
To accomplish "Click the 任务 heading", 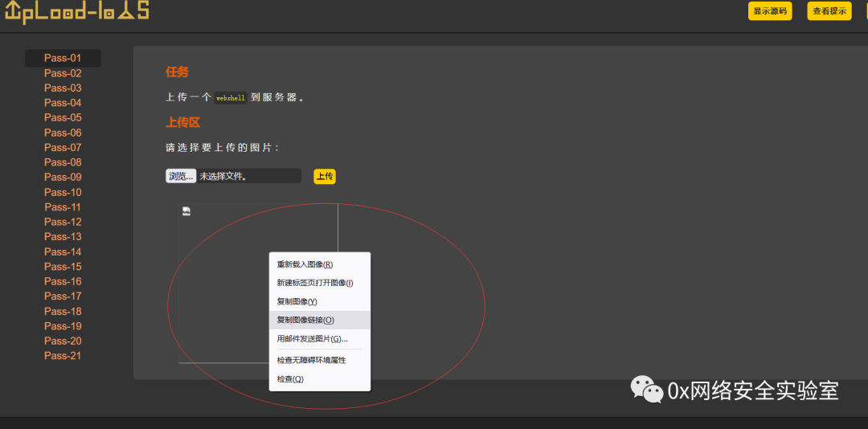I will click(x=177, y=72).
